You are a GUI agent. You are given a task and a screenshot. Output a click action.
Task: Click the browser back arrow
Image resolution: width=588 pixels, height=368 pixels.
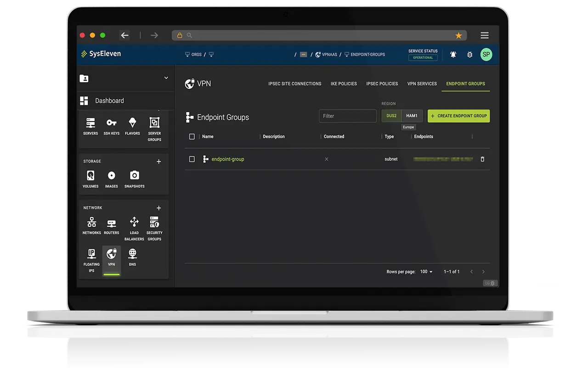tap(124, 35)
